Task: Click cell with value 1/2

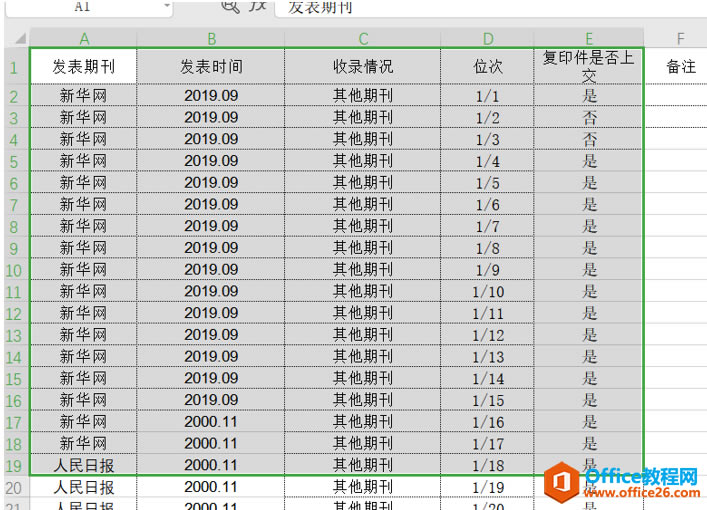Action: 487,117
